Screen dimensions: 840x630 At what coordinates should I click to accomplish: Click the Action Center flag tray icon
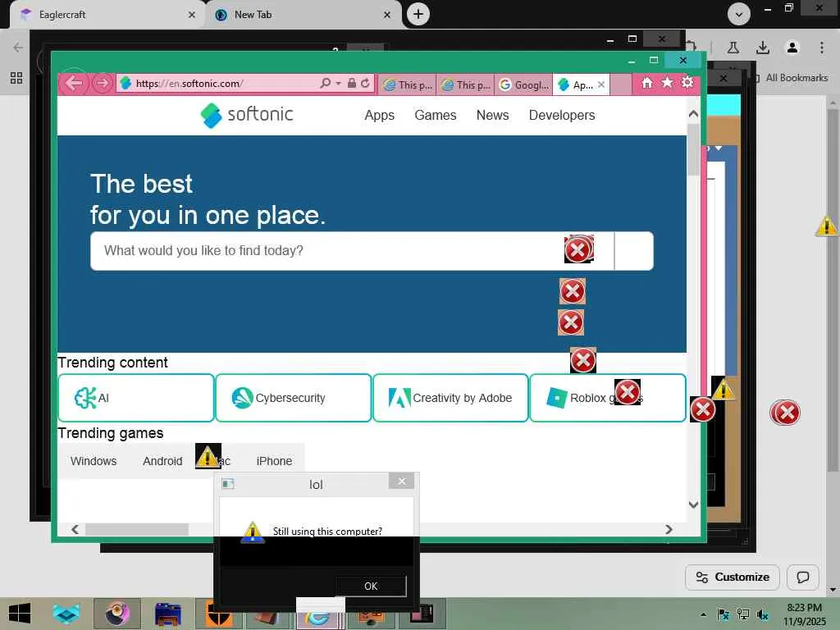pyautogui.click(x=723, y=614)
